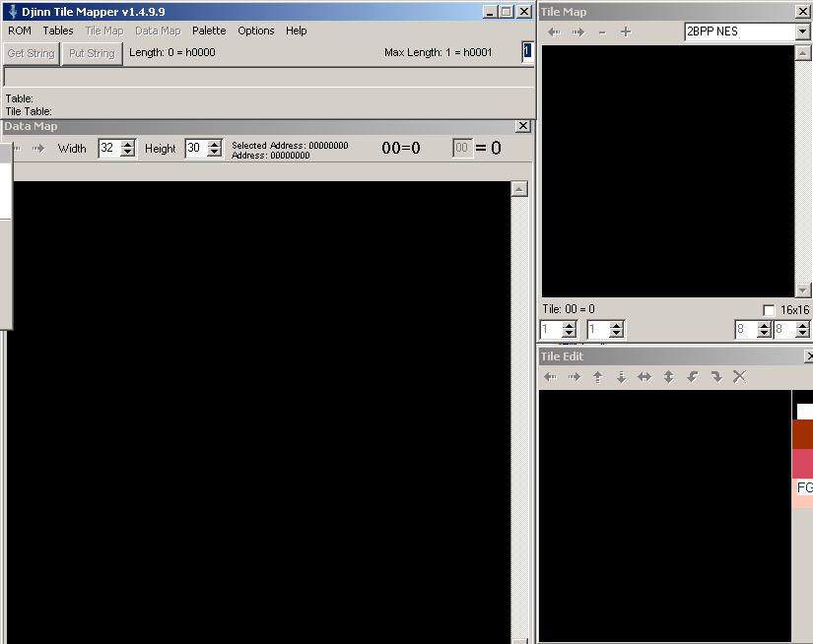Flip tile horizontally in Tile Edit
This screenshot has width=813, height=644.
tap(644, 377)
